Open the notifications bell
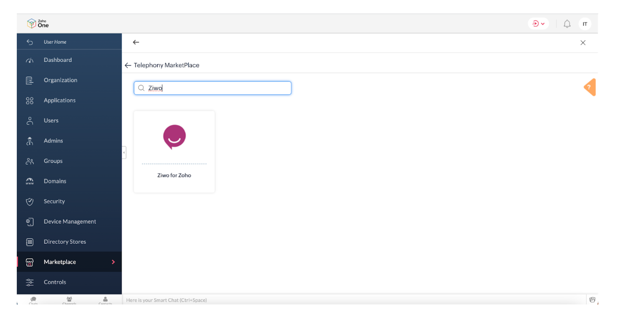 567,24
